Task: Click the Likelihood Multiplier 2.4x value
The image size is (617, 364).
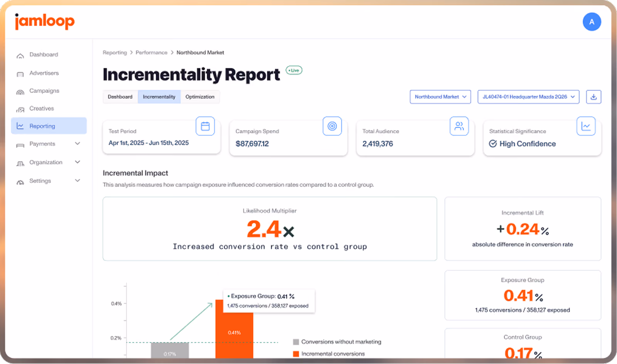Action: pyautogui.click(x=270, y=229)
